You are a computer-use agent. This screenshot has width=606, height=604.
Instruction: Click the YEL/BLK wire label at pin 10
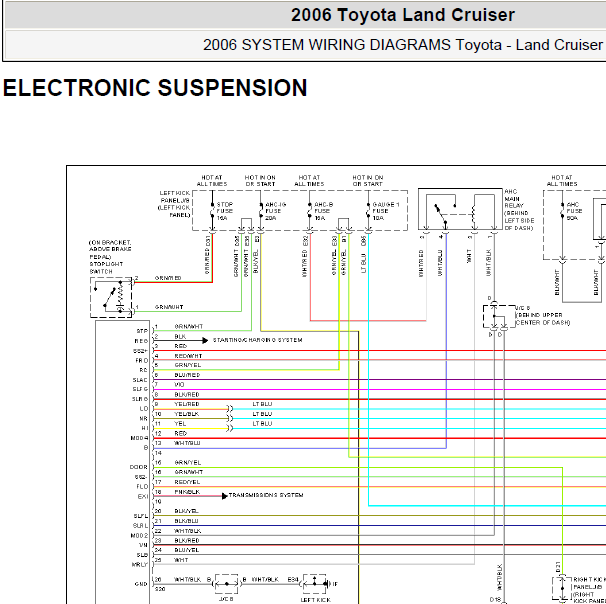[187, 414]
